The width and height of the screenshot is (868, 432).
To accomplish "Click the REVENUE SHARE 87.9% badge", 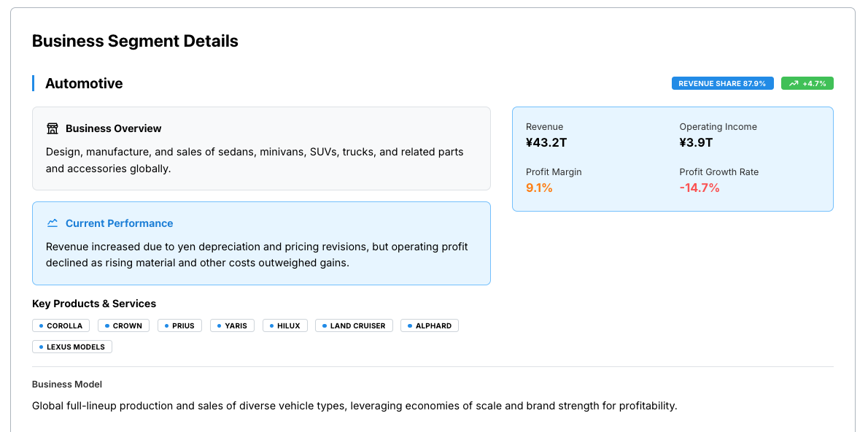I will (722, 84).
